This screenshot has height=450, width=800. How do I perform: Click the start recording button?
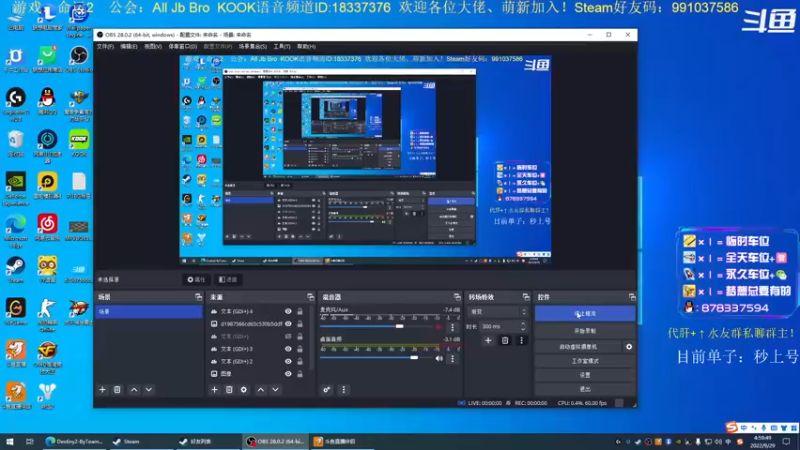585,331
